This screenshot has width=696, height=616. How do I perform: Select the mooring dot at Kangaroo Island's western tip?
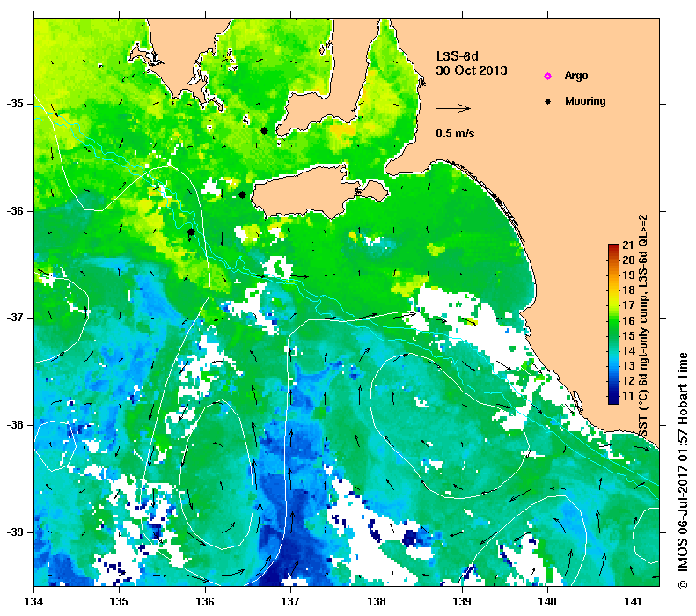tap(242, 194)
